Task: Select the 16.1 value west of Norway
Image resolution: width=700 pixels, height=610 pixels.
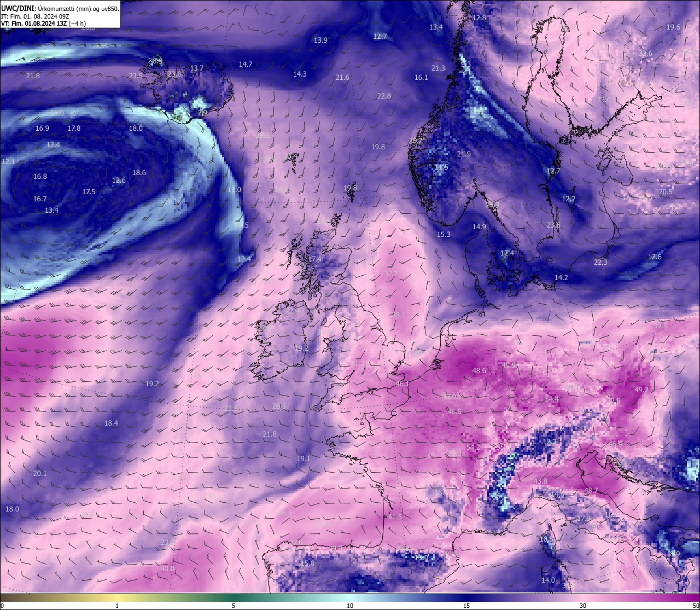Action: point(421,78)
